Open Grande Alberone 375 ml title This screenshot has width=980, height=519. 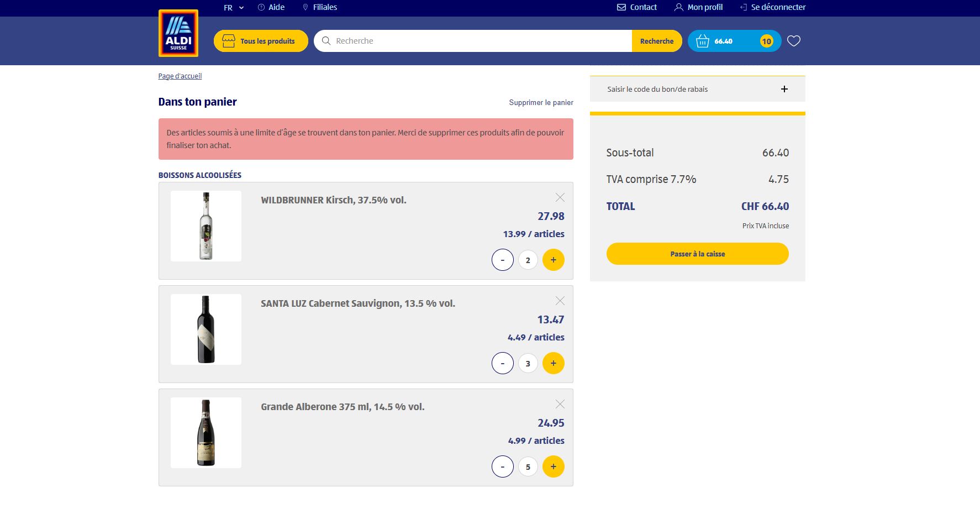tap(343, 407)
